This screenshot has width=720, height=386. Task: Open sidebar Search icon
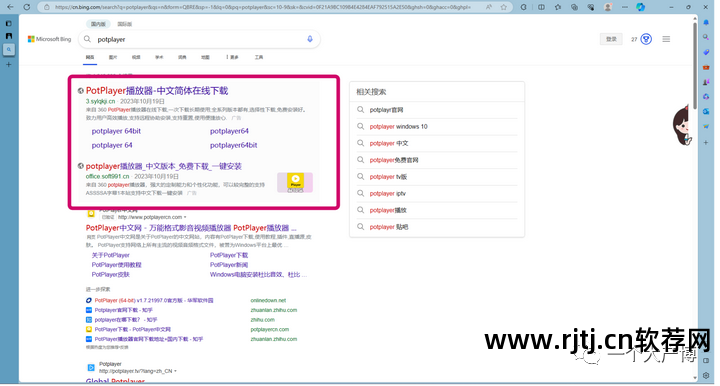(706, 37)
